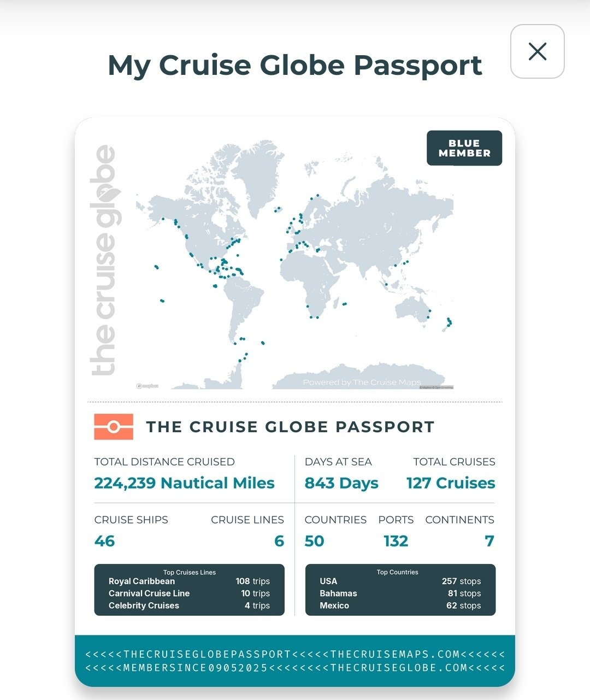Click 224,239 Nautical Miles total distance
The width and height of the screenshot is (590, 700).
(x=184, y=483)
